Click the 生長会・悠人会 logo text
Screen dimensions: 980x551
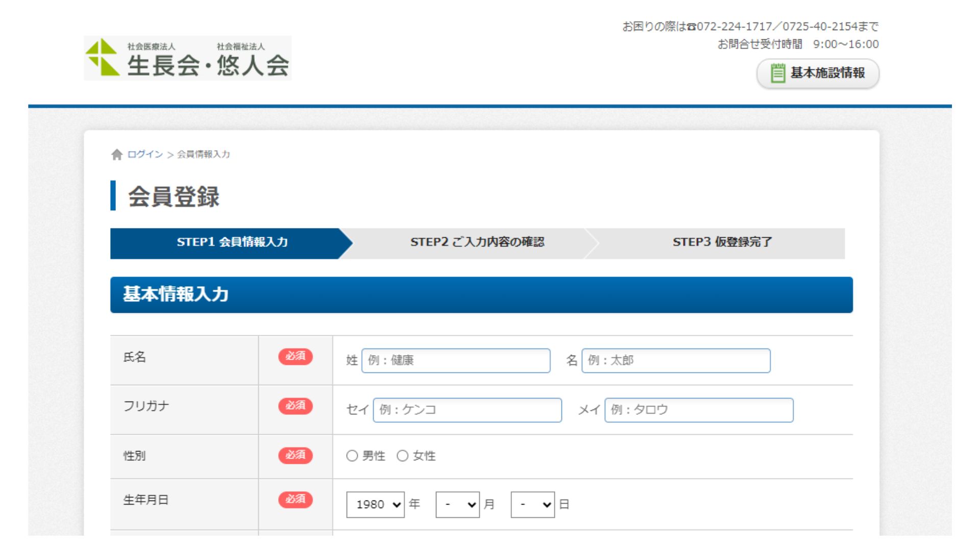[208, 65]
